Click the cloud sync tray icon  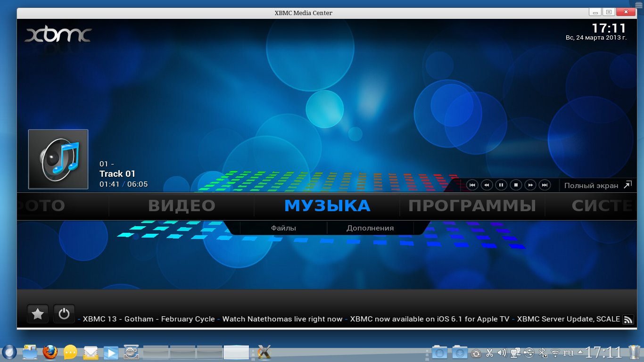[477, 353]
